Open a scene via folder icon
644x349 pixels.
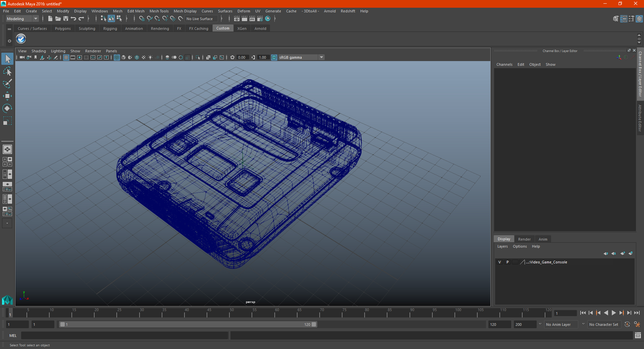pyautogui.click(x=58, y=19)
